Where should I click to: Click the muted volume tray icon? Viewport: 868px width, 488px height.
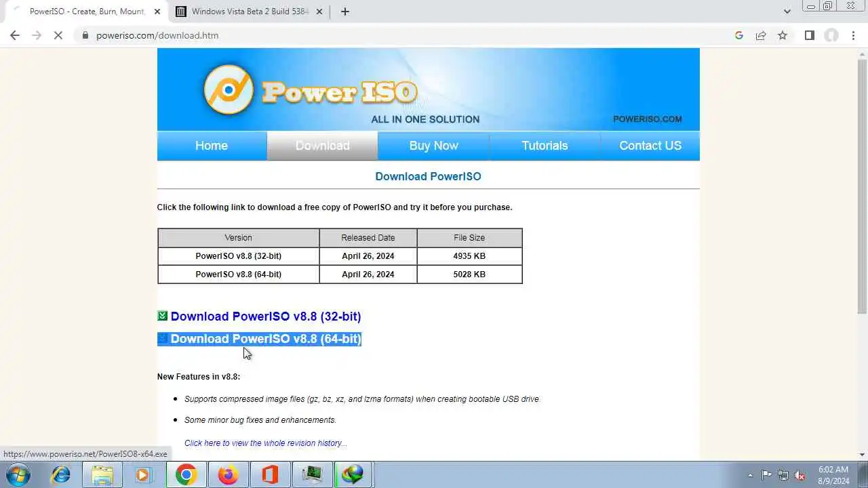(800, 475)
